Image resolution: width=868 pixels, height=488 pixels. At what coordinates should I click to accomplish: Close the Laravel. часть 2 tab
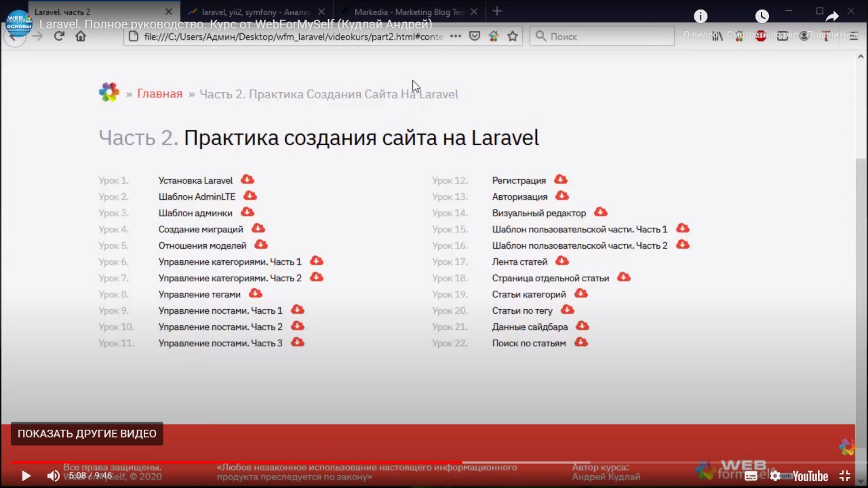170,12
